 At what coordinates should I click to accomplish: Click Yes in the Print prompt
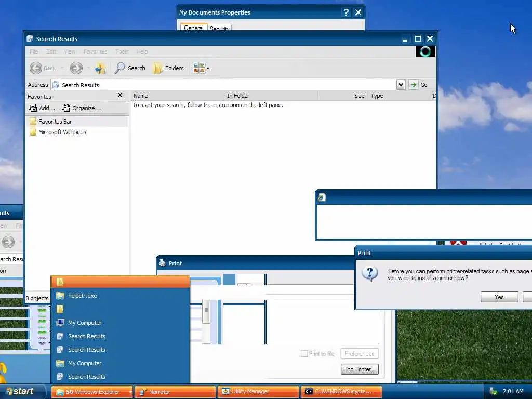pos(499,297)
